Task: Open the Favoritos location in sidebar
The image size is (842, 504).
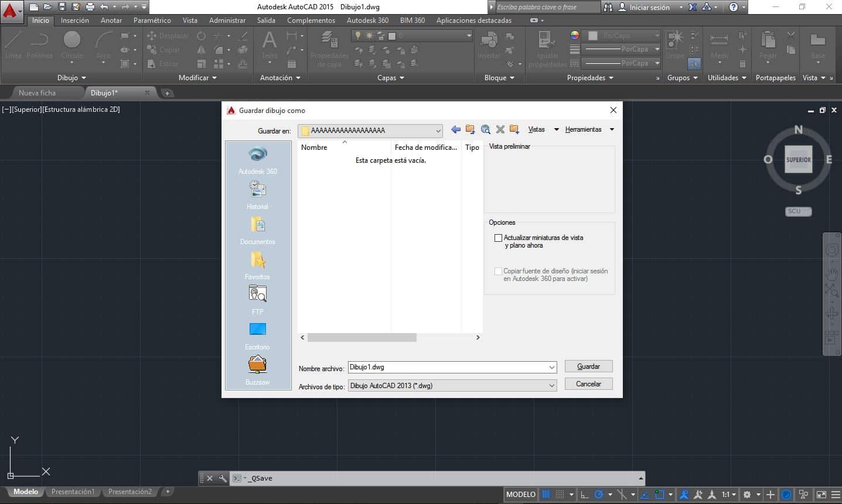Action: click(258, 265)
